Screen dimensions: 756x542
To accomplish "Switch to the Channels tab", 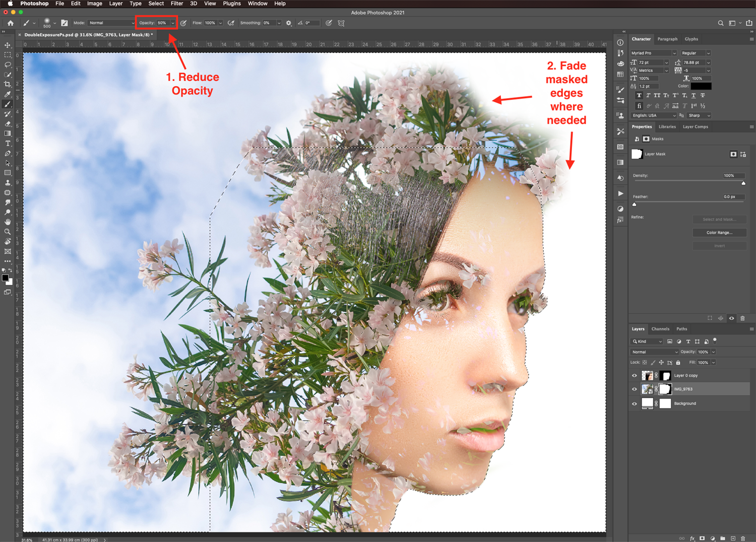I will (660, 329).
